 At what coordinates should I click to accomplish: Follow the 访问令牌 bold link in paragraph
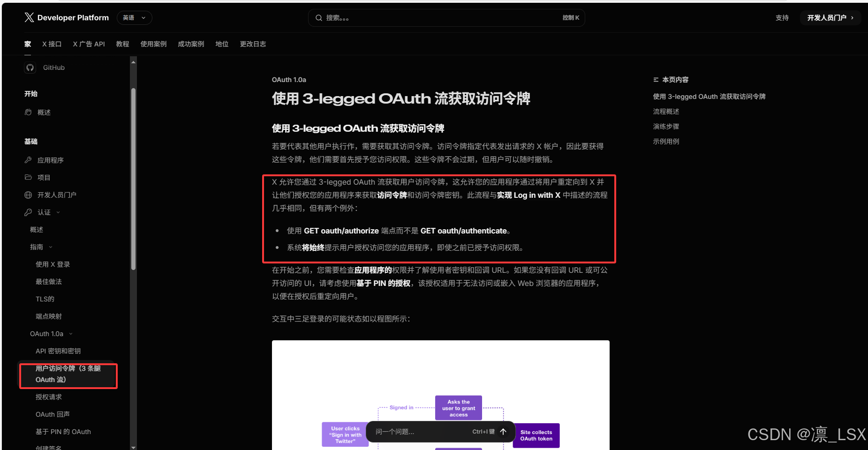click(392, 195)
